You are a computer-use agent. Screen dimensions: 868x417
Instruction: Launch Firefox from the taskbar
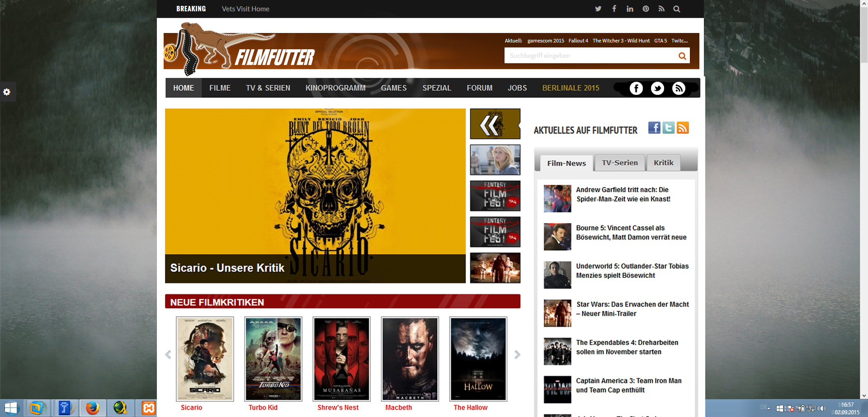click(93, 408)
